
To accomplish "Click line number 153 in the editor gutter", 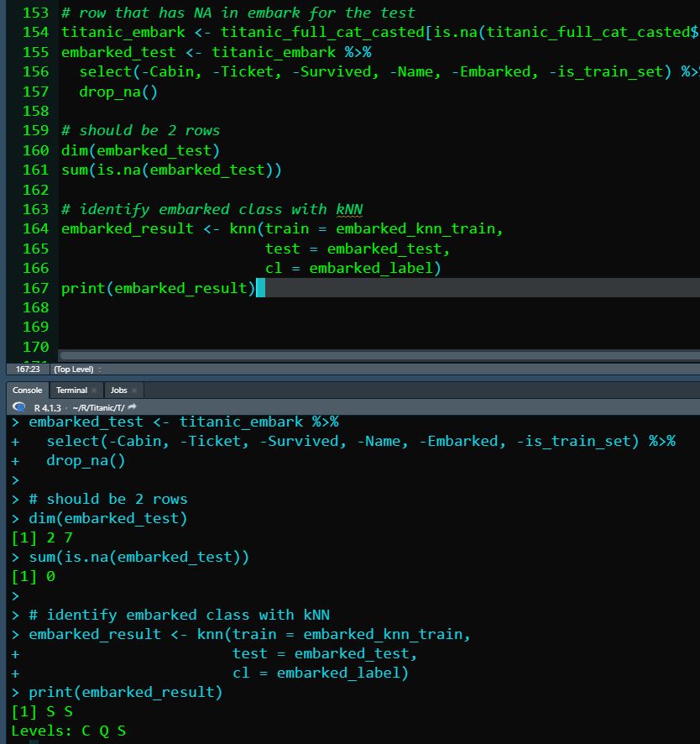I will coord(34,13).
